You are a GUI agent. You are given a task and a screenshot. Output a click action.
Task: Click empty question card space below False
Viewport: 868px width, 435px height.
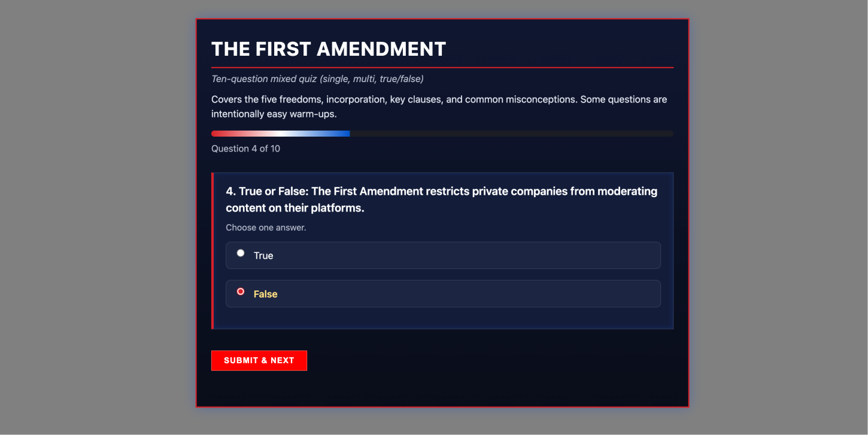[x=443, y=318]
